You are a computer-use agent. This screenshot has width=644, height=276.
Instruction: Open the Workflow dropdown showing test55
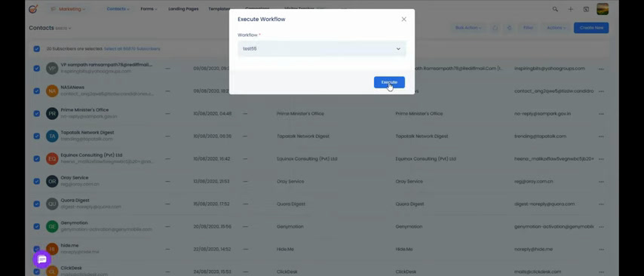click(x=321, y=48)
